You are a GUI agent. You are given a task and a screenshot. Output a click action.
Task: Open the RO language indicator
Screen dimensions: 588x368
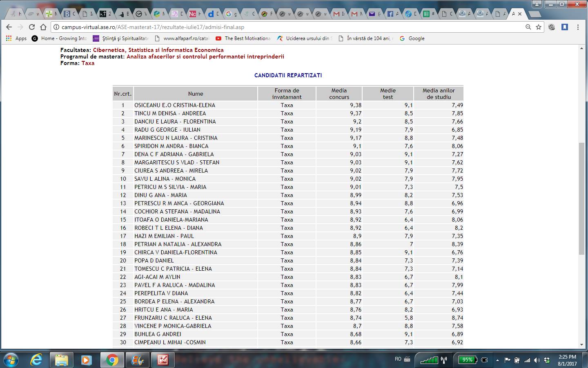pyautogui.click(x=398, y=359)
